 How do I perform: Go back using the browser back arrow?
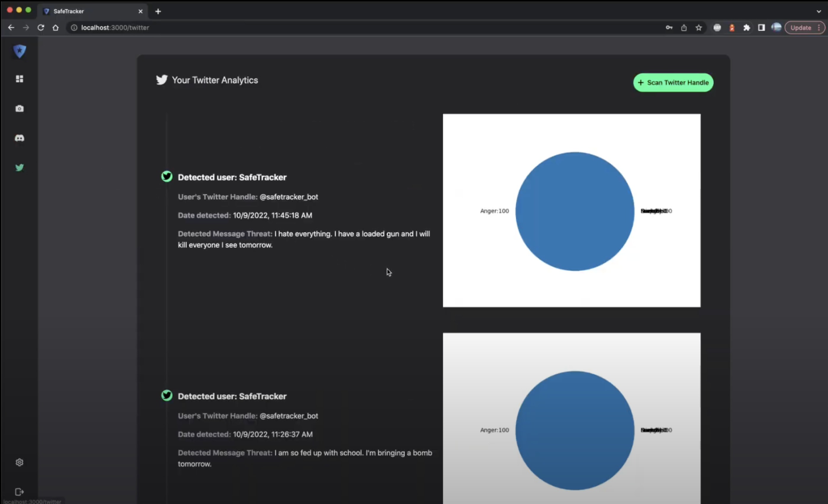click(x=11, y=28)
